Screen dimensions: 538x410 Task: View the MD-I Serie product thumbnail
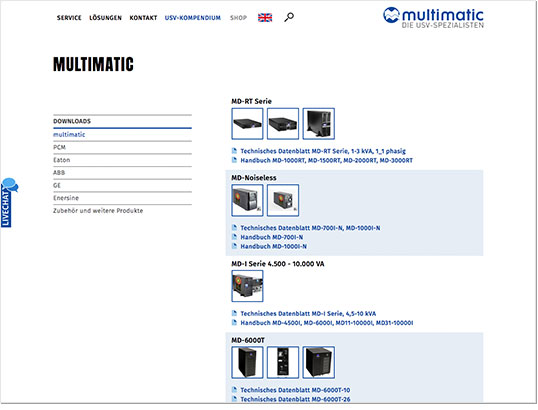tap(247, 286)
